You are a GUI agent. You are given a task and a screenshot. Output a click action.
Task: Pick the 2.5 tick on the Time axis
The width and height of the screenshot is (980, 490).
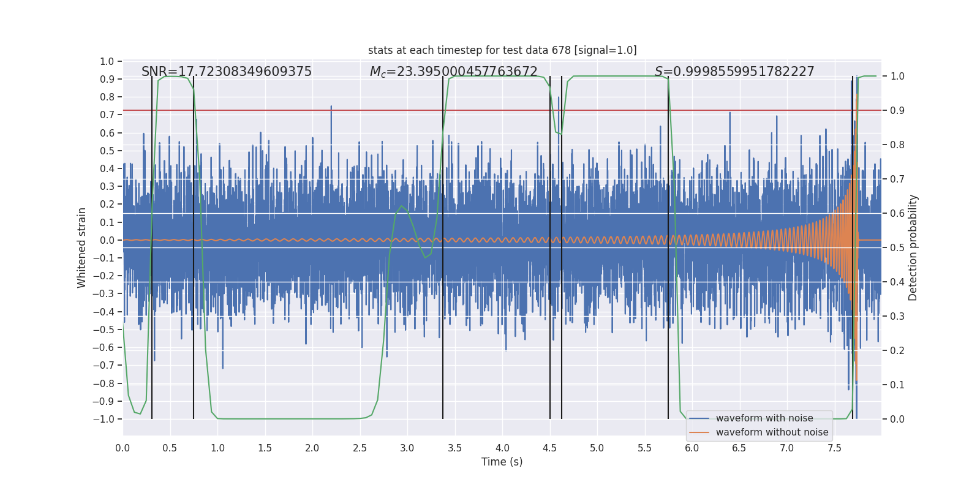360,448
